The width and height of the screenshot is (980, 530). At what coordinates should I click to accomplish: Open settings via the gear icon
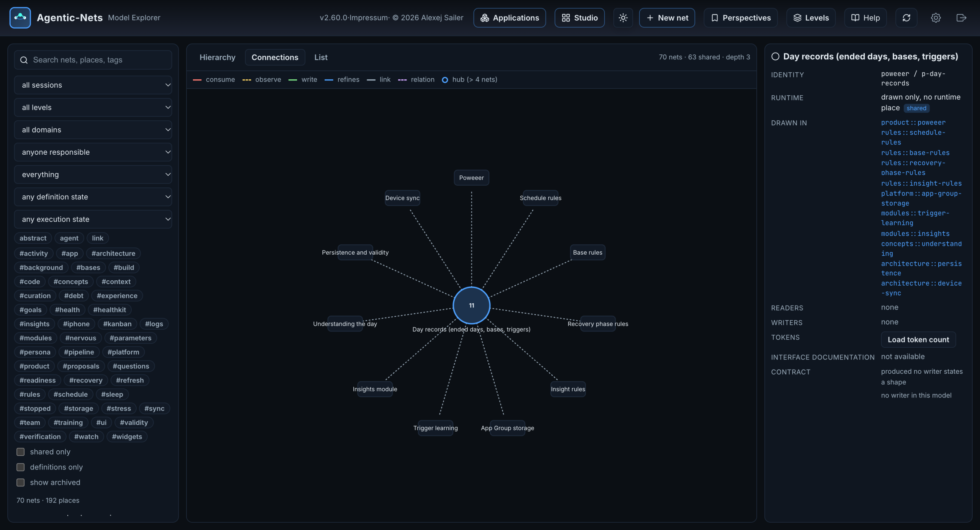936,18
